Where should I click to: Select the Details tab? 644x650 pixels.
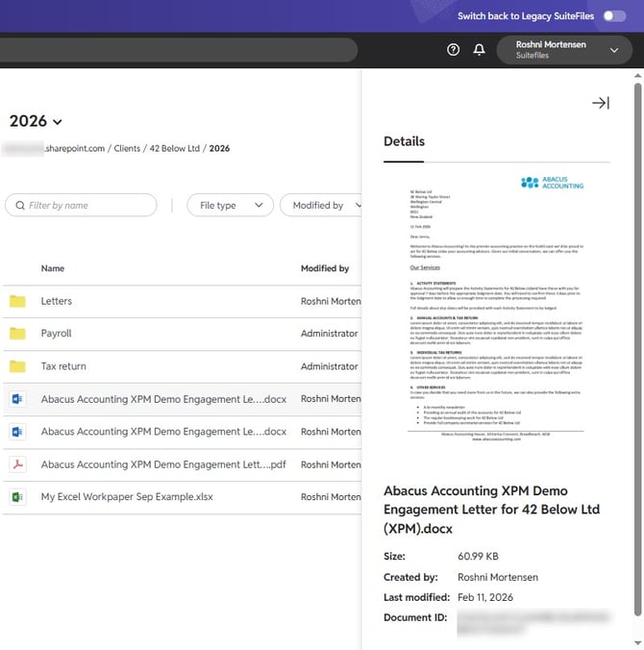(404, 141)
